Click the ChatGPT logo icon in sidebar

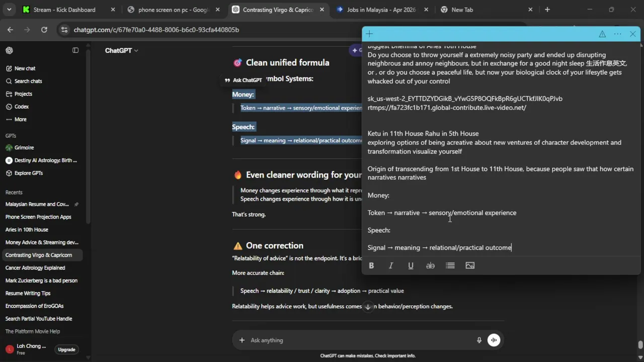(x=9, y=50)
